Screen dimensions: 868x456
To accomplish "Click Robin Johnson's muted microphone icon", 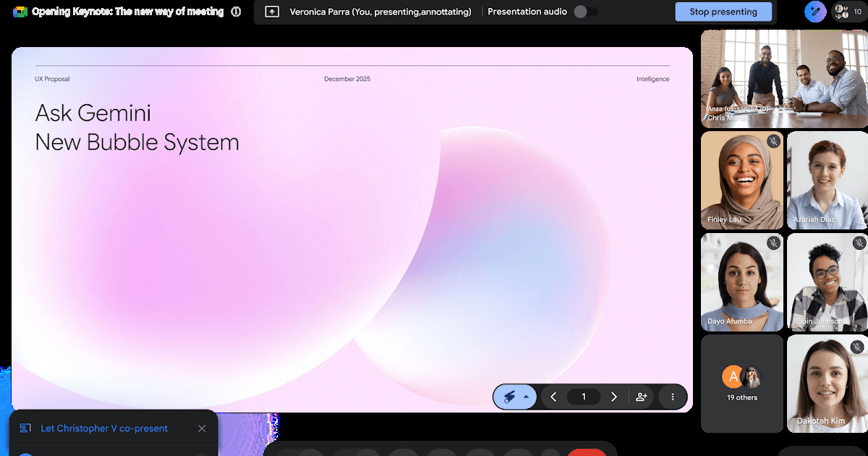I will [859, 243].
